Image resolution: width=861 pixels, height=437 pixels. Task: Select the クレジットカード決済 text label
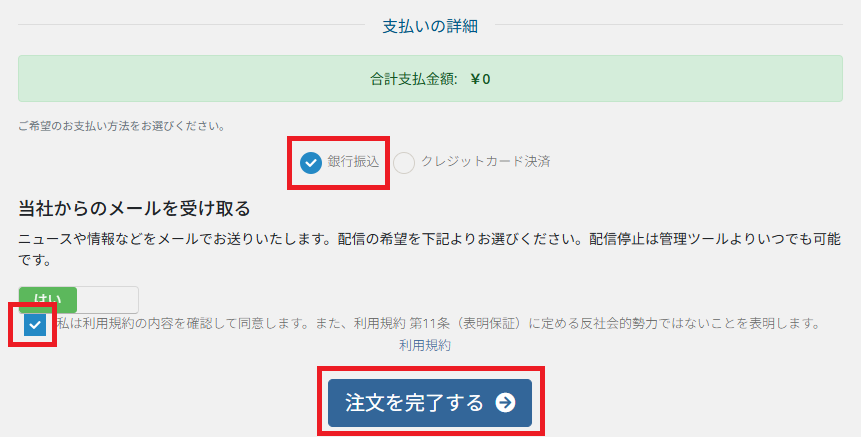(485, 161)
